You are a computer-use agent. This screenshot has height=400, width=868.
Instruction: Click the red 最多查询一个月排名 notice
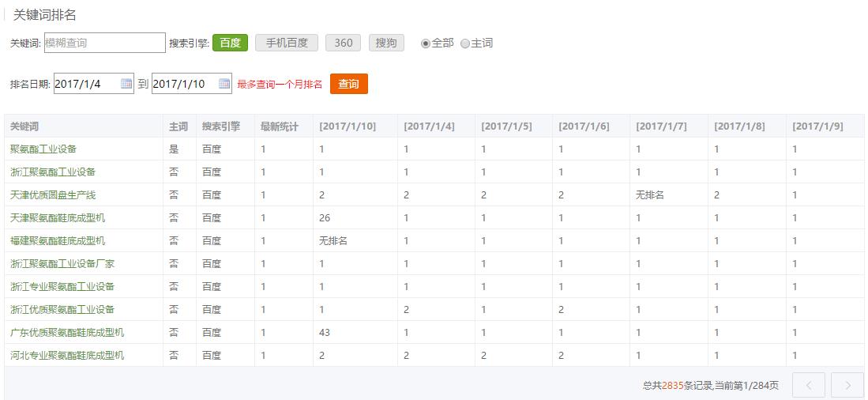pyautogui.click(x=280, y=85)
